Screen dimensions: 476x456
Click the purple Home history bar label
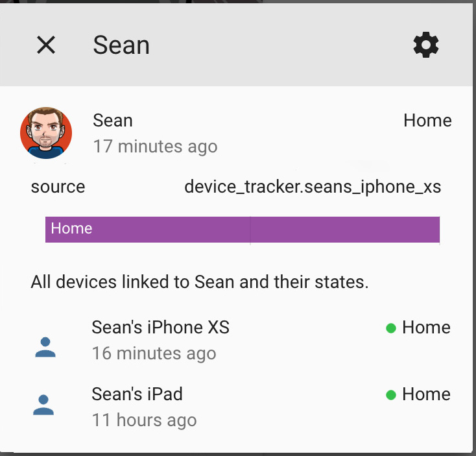click(x=71, y=228)
